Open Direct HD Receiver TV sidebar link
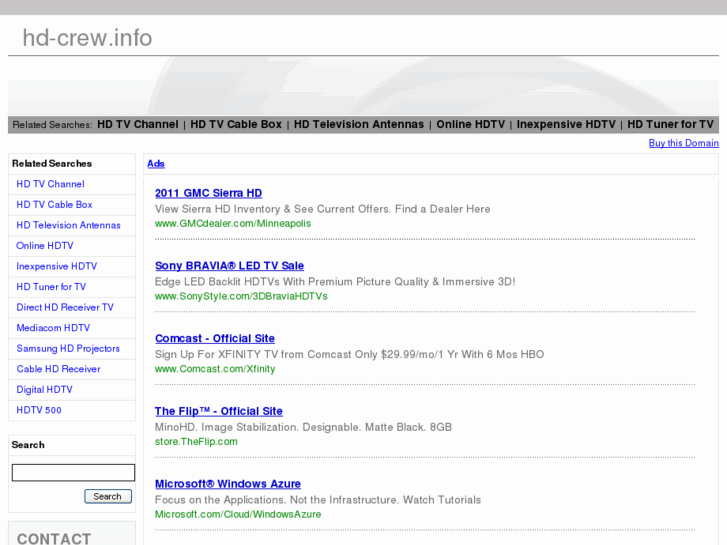The image size is (727, 545). point(65,307)
